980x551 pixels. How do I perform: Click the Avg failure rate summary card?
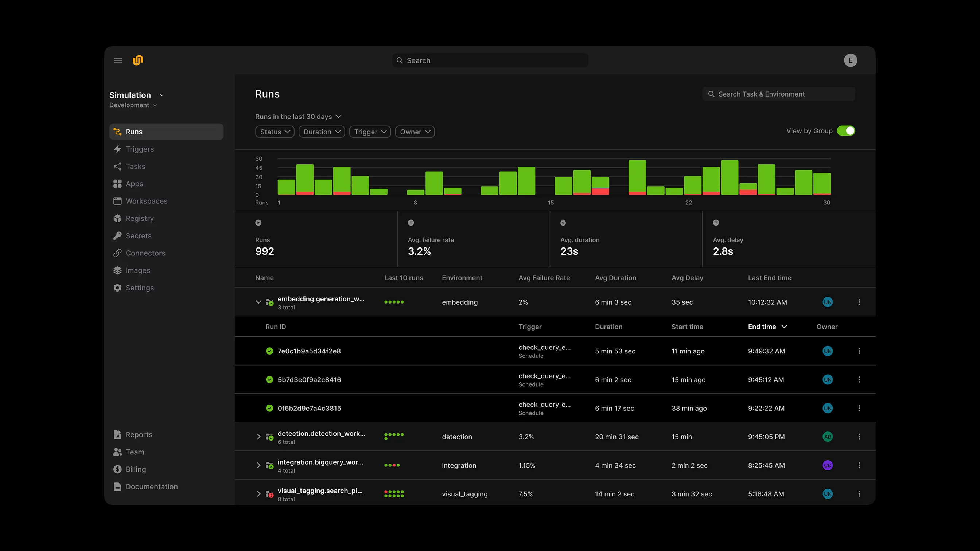click(473, 239)
